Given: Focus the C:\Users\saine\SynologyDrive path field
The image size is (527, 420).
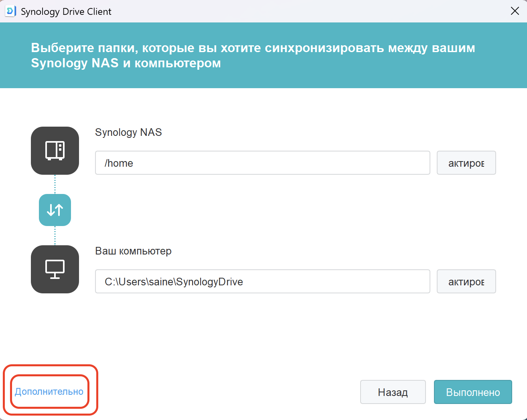Looking at the screenshot, I should [x=262, y=282].
